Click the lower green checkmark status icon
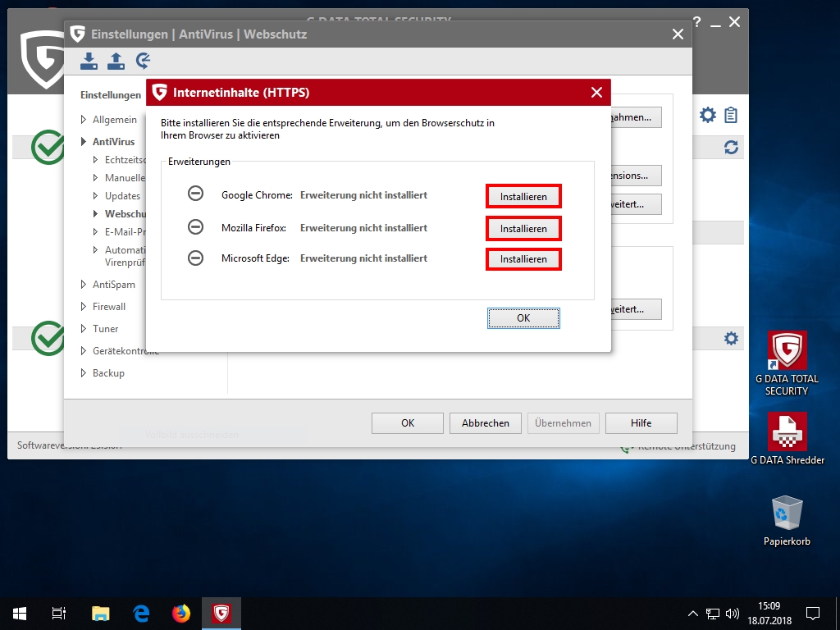Image resolution: width=840 pixels, height=630 pixels. [48, 338]
